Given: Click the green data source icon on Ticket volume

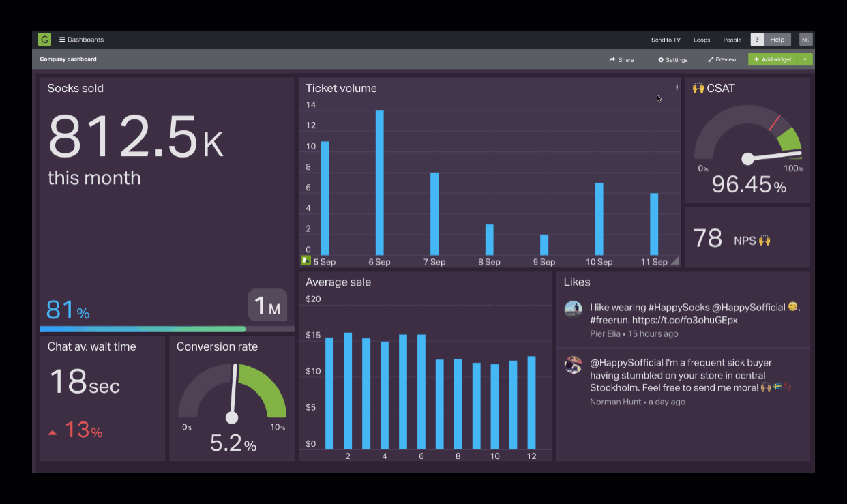Looking at the screenshot, I should [x=305, y=260].
